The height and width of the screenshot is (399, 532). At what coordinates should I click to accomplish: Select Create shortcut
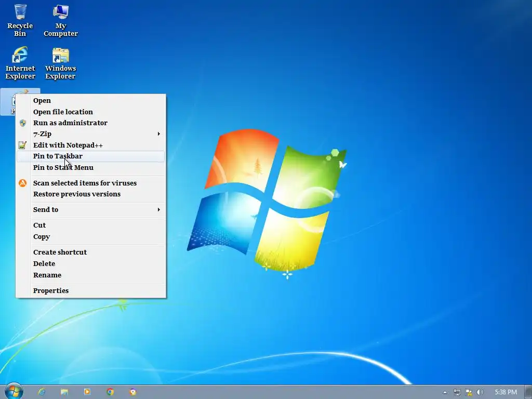click(x=90, y=252)
